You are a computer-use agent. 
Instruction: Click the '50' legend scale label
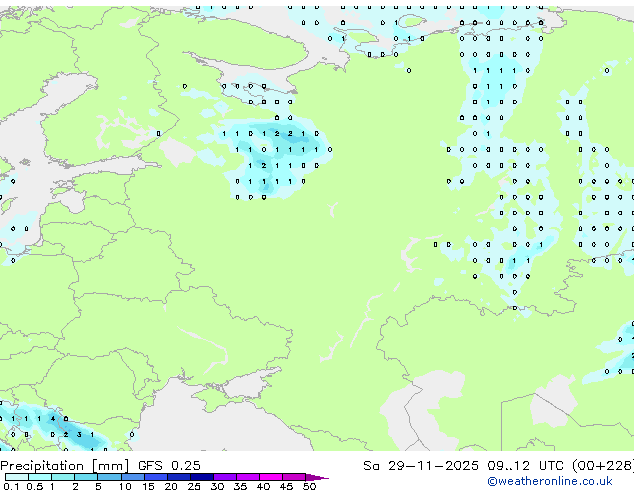309,486
